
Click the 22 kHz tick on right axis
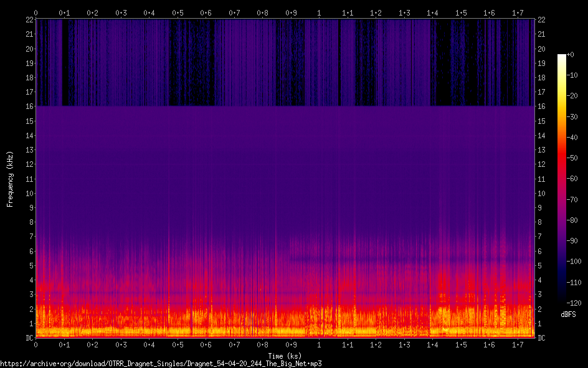[x=540, y=20]
